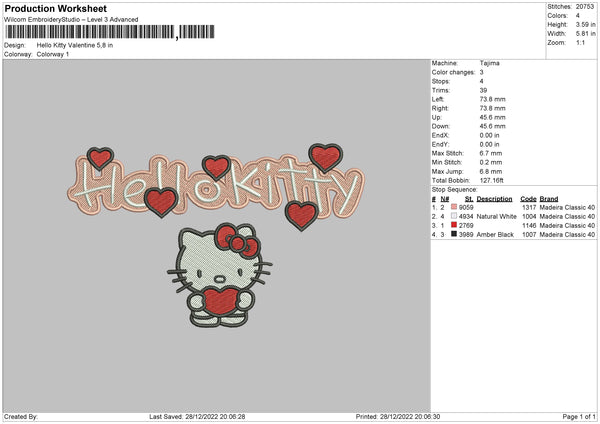Click the 'Page 1 of 1' footer text

pos(579,416)
